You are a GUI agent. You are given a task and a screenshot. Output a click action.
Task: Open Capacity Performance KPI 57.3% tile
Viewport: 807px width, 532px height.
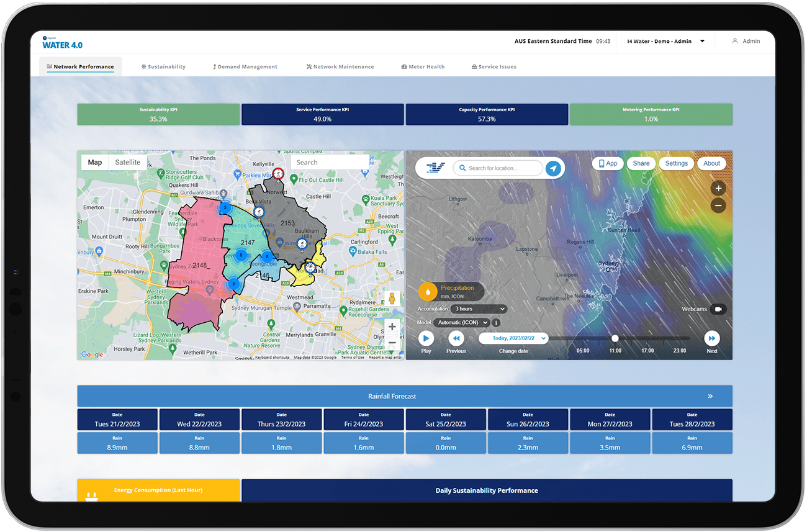point(487,114)
